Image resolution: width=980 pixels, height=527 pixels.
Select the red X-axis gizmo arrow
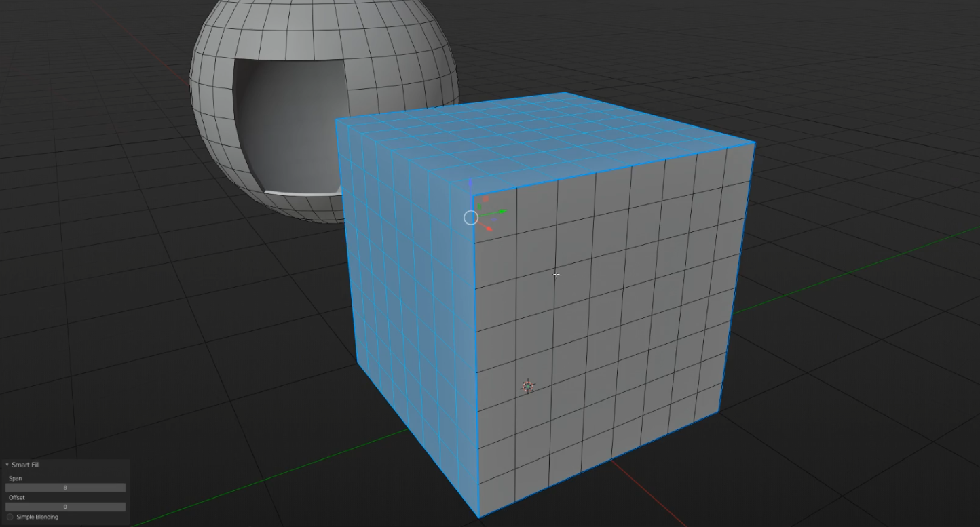(489, 229)
